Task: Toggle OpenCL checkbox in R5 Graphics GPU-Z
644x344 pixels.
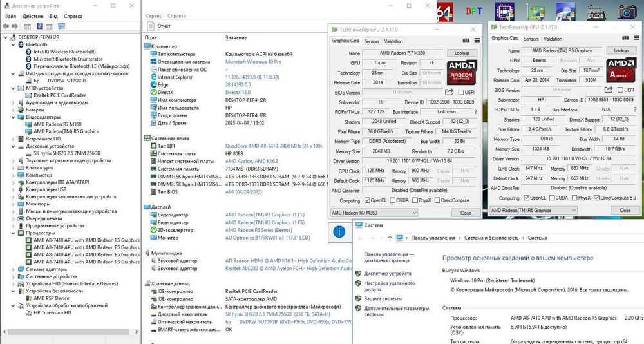Action: [x=527, y=198]
